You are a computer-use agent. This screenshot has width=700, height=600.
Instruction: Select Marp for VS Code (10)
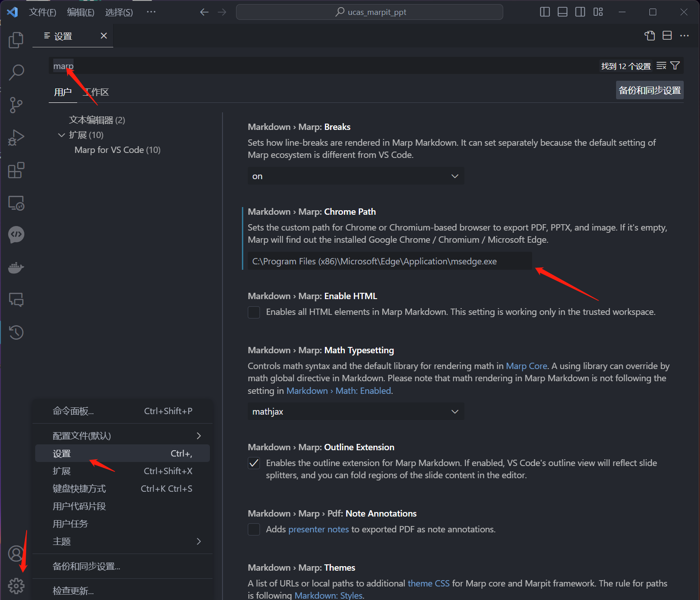point(117,150)
